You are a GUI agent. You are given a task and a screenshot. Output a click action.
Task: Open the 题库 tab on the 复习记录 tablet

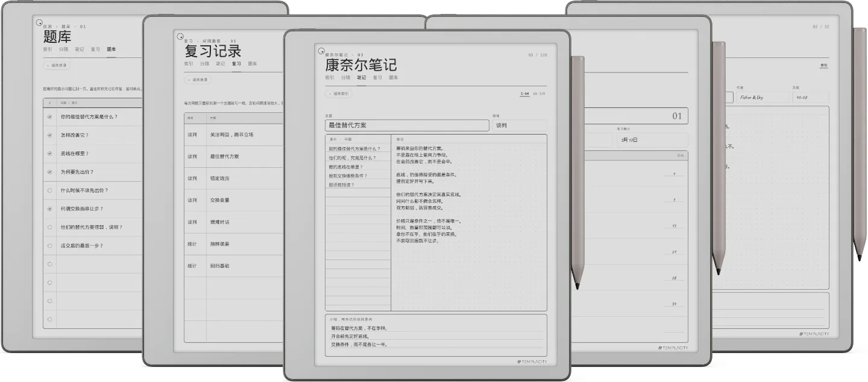tap(253, 63)
